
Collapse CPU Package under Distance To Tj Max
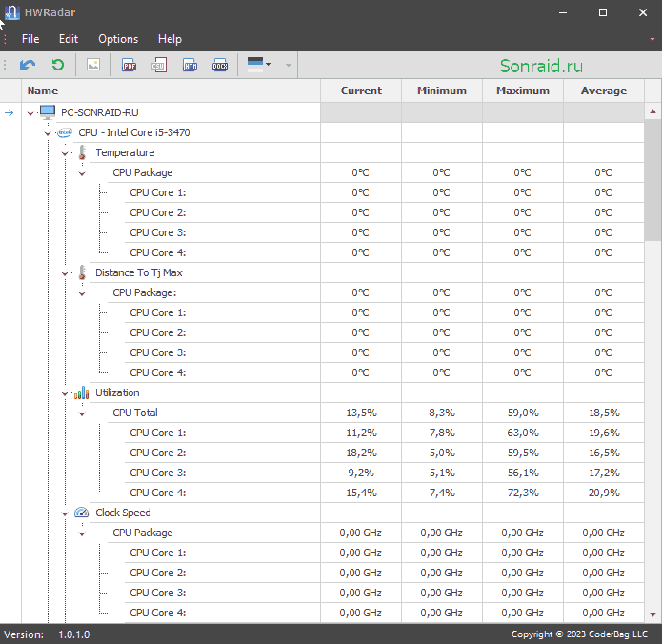(x=82, y=293)
